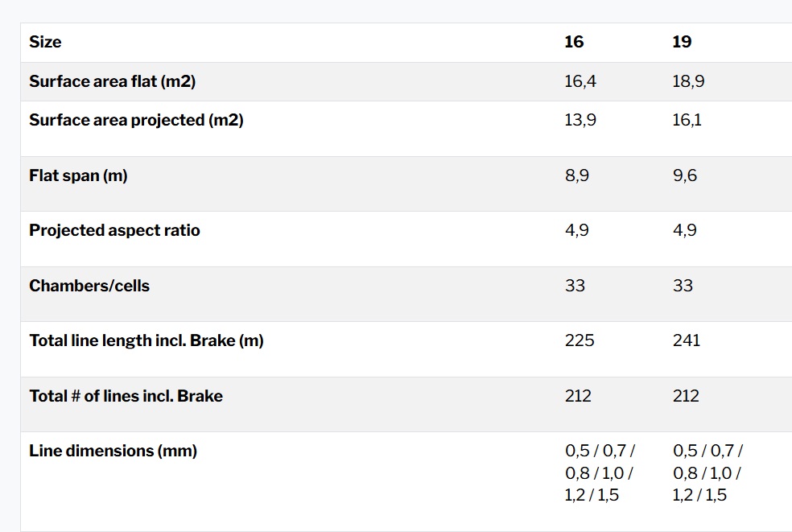792x532 pixels.
Task: Click the "Line dimensions (mm)" row label
Action: click(113, 451)
